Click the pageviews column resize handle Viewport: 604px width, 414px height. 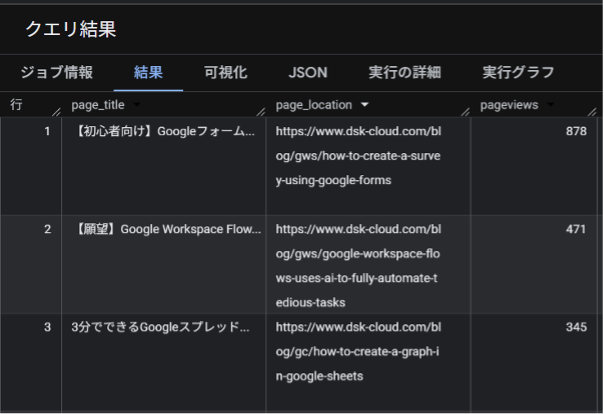coord(592,112)
